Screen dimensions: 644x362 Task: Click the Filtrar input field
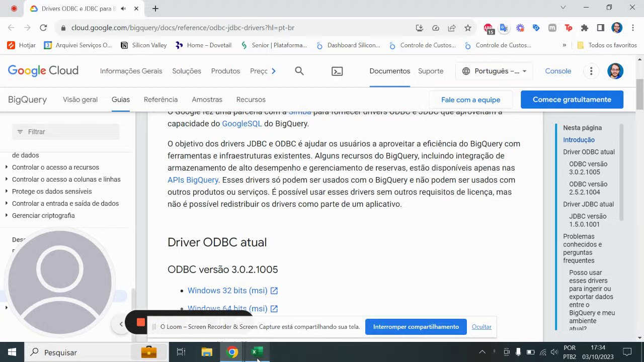pyautogui.click(x=65, y=132)
